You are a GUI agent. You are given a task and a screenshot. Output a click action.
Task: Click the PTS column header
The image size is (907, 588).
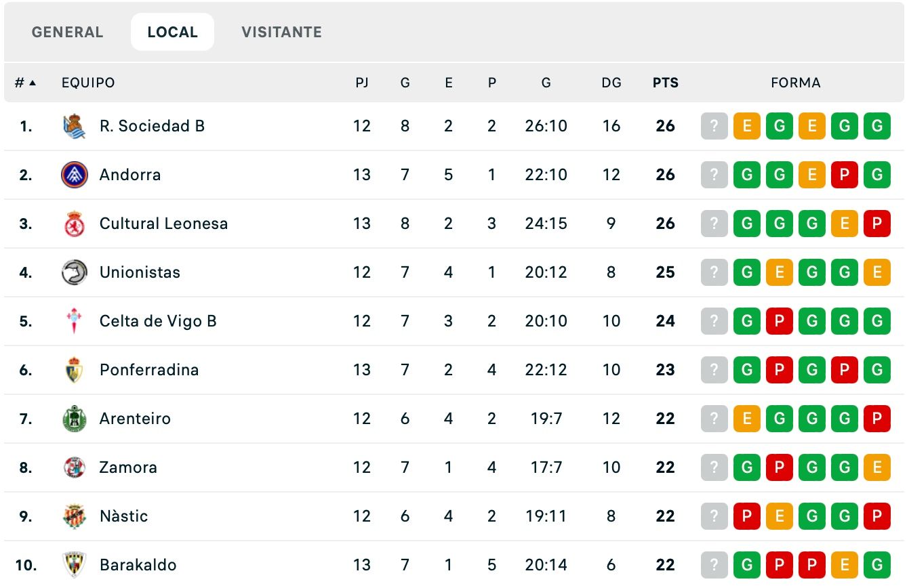coord(666,82)
